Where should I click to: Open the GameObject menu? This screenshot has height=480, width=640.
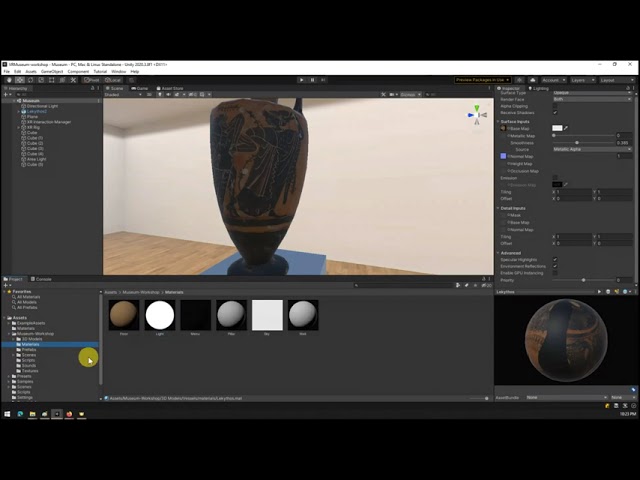52,71
